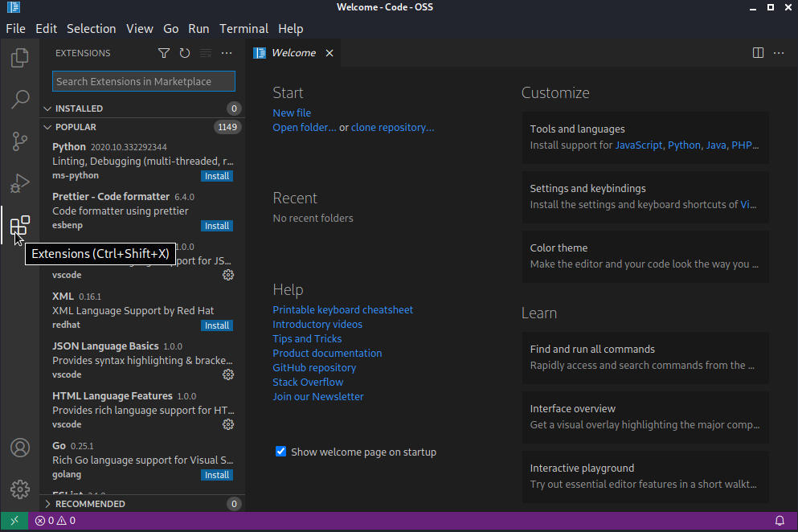Open Views and More Actions in Extensions panel

click(x=227, y=53)
